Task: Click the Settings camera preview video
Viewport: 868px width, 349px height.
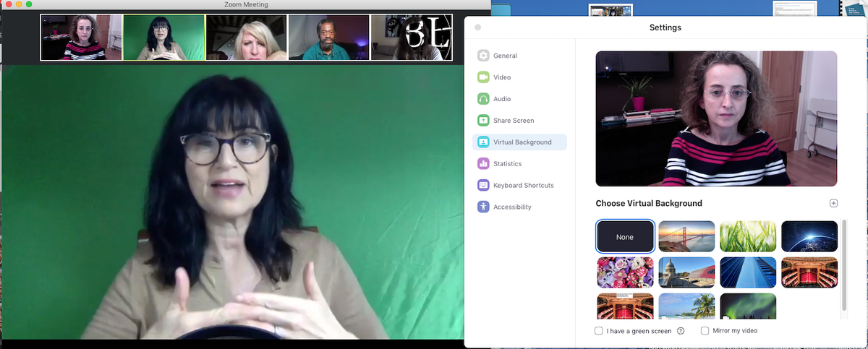Action: click(716, 119)
